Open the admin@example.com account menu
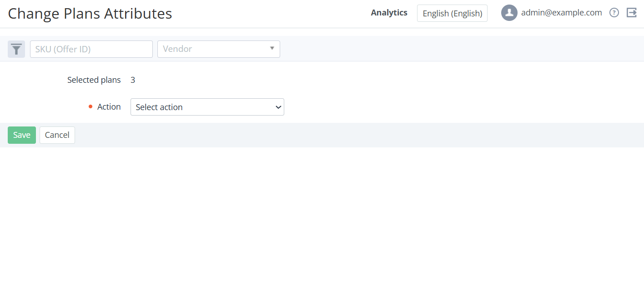The height and width of the screenshot is (293, 644). pos(561,13)
